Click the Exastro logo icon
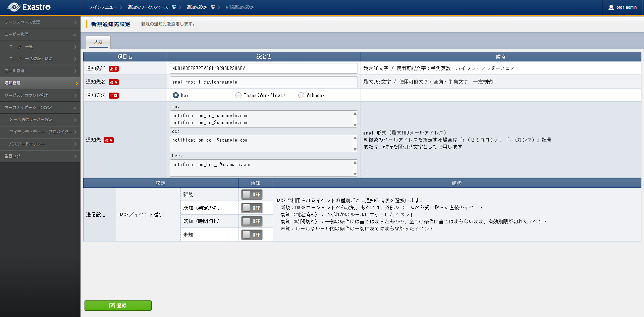The height and width of the screenshot is (317, 644). [x=14, y=7]
